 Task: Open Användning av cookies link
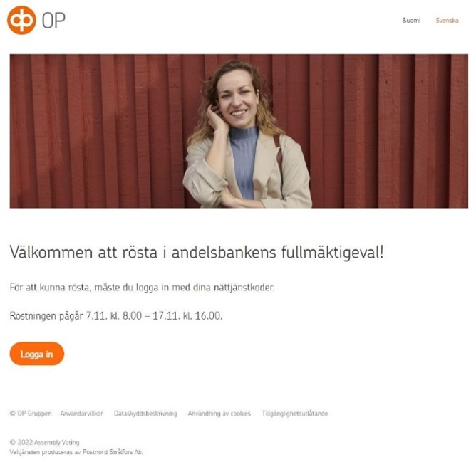[x=219, y=414]
